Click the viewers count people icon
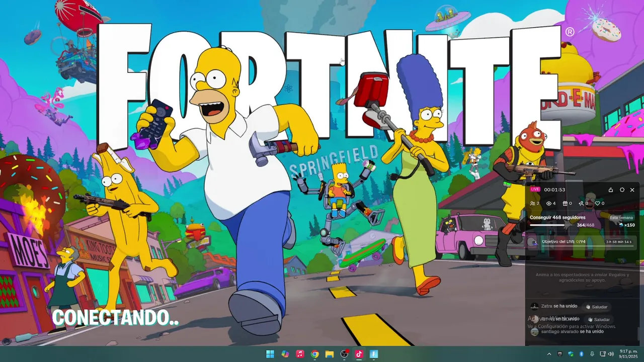Viewport: 644px width, 362px height. click(x=533, y=204)
